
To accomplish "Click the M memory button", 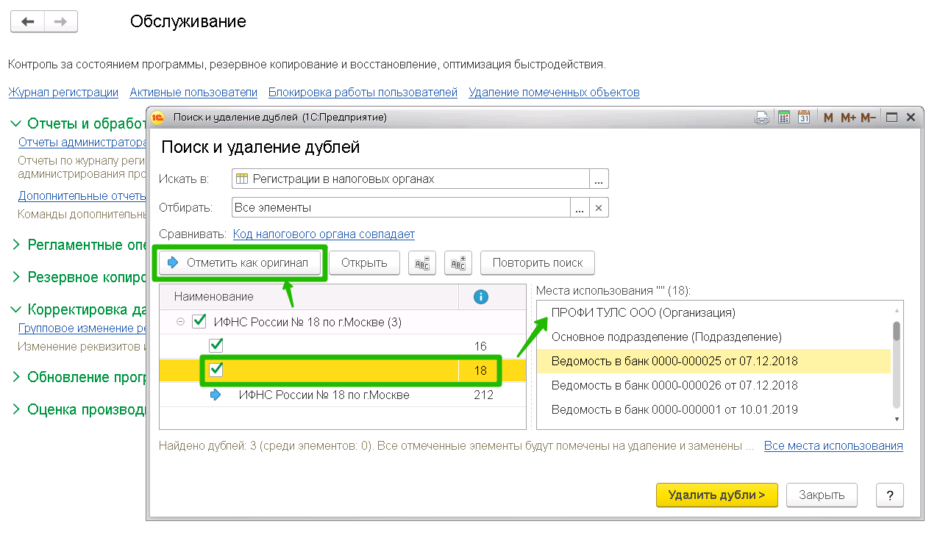I will pyautogui.click(x=828, y=118).
